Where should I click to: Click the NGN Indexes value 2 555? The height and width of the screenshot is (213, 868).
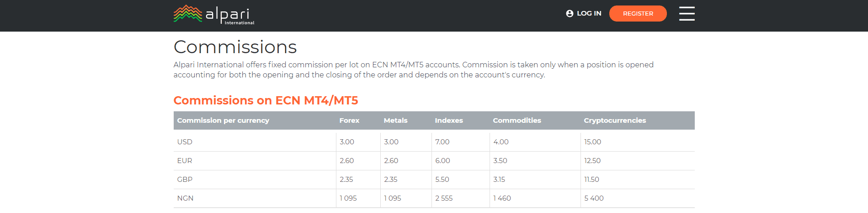tap(443, 198)
